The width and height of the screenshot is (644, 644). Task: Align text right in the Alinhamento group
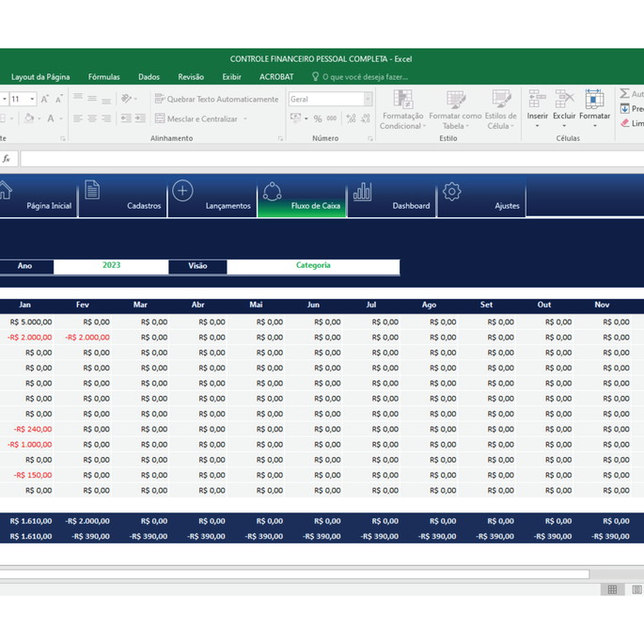(x=106, y=118)
